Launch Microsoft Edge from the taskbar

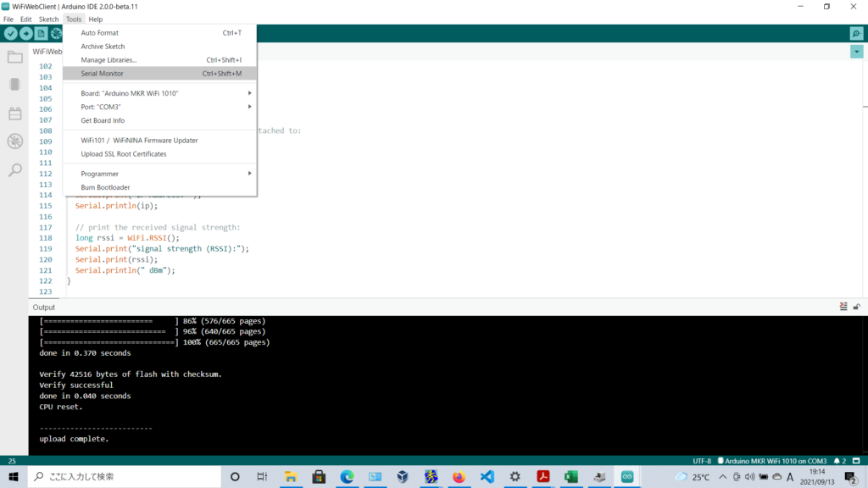(x=347, y=476)
